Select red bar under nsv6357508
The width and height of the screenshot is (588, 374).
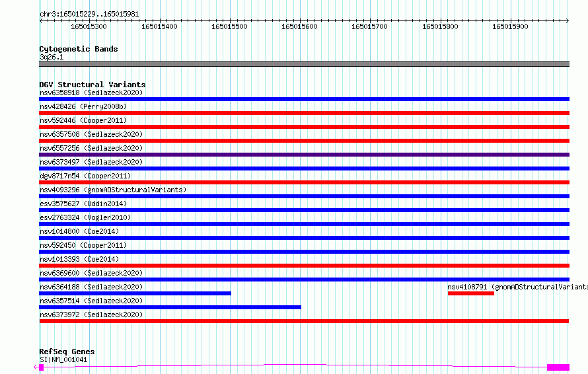(x=304, y=141)
